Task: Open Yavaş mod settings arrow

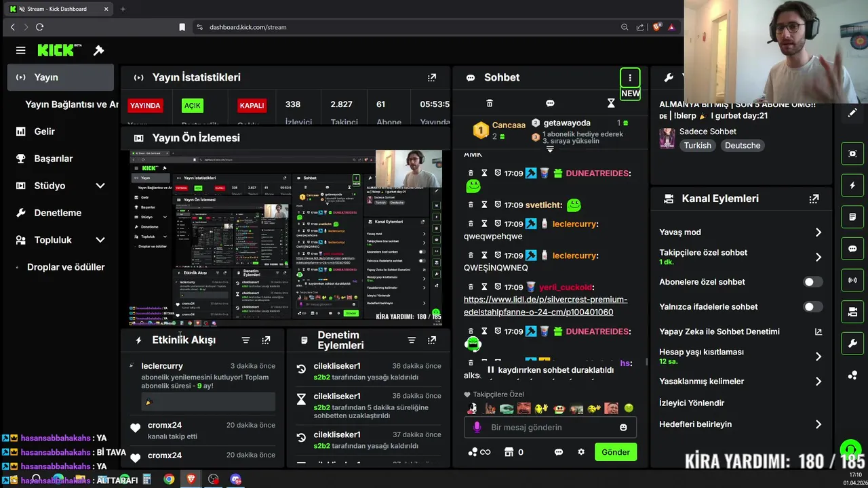Action: pos(818,232)
